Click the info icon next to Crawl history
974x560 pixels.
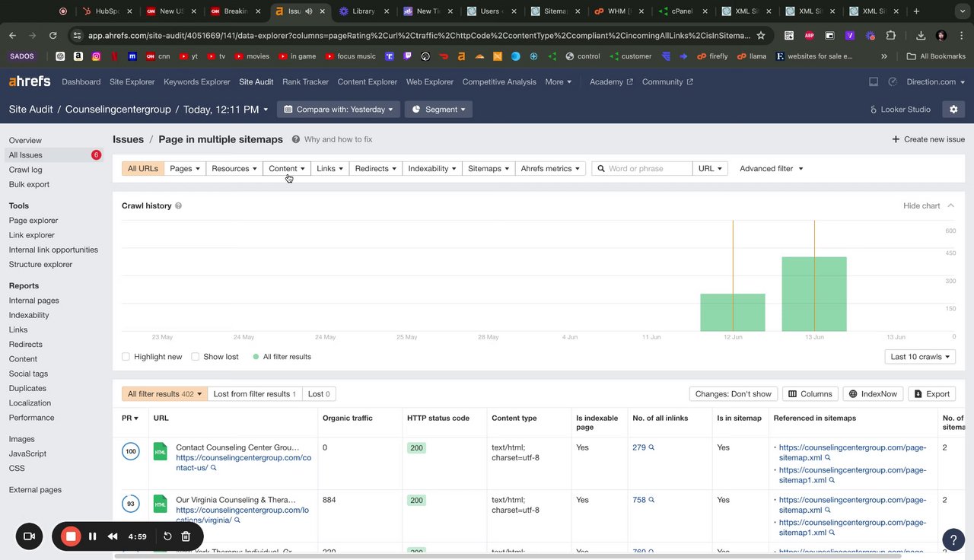(179, 205)
